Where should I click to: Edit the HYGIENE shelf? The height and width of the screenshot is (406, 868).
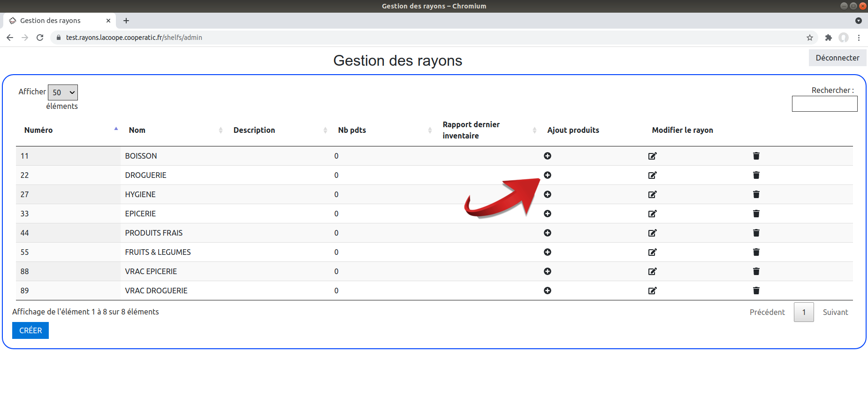point(652,194)
